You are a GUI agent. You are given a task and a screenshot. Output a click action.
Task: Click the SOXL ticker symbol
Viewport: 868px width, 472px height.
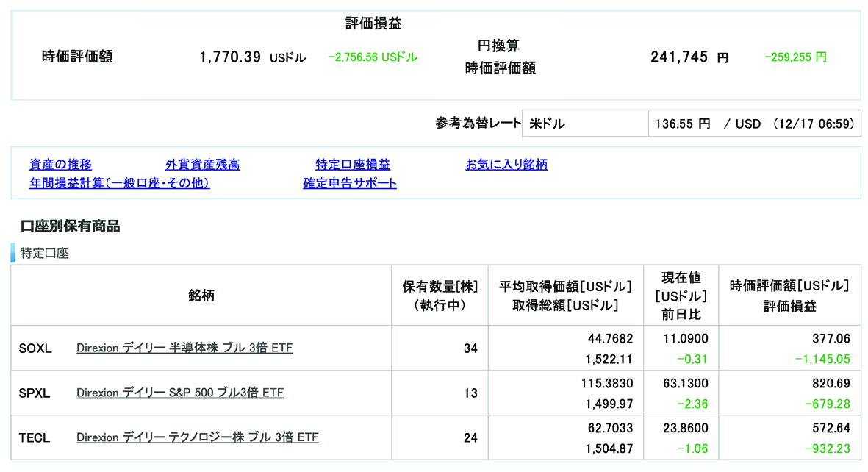click(x=35, y=348)
